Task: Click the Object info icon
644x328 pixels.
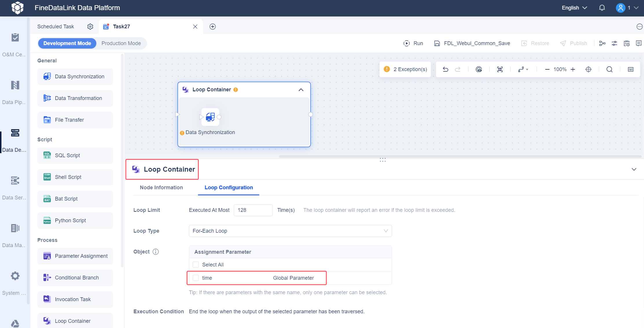Action: [156, 252]
